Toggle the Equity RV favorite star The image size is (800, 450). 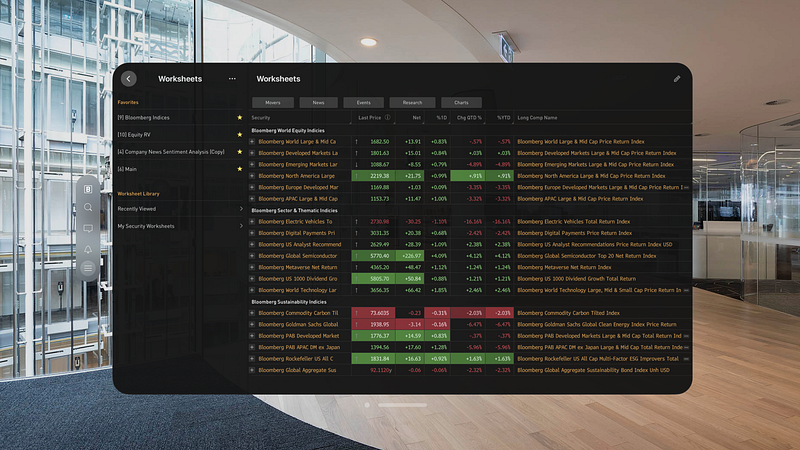(x=239, y=135)
